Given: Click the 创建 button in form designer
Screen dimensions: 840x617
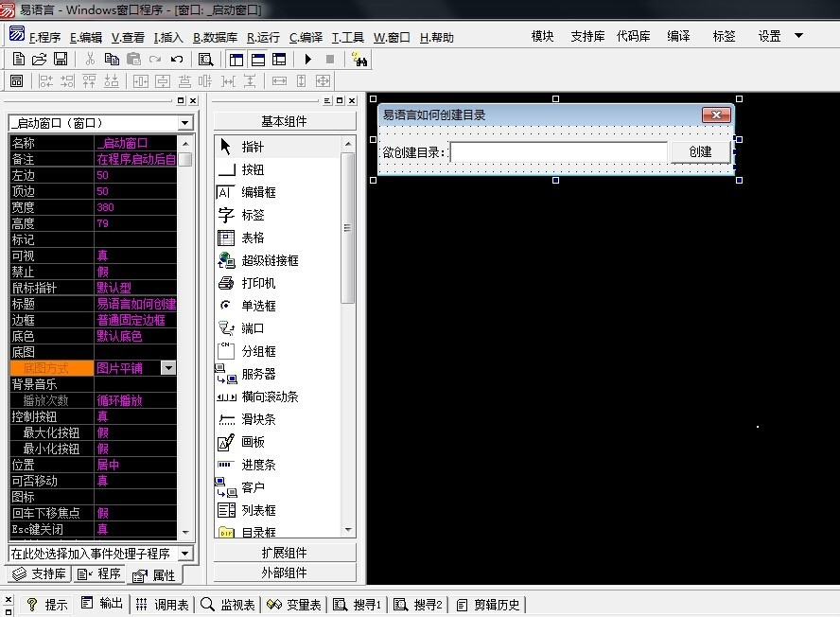Looking at the screenshot, I should (x=700, y=151).
